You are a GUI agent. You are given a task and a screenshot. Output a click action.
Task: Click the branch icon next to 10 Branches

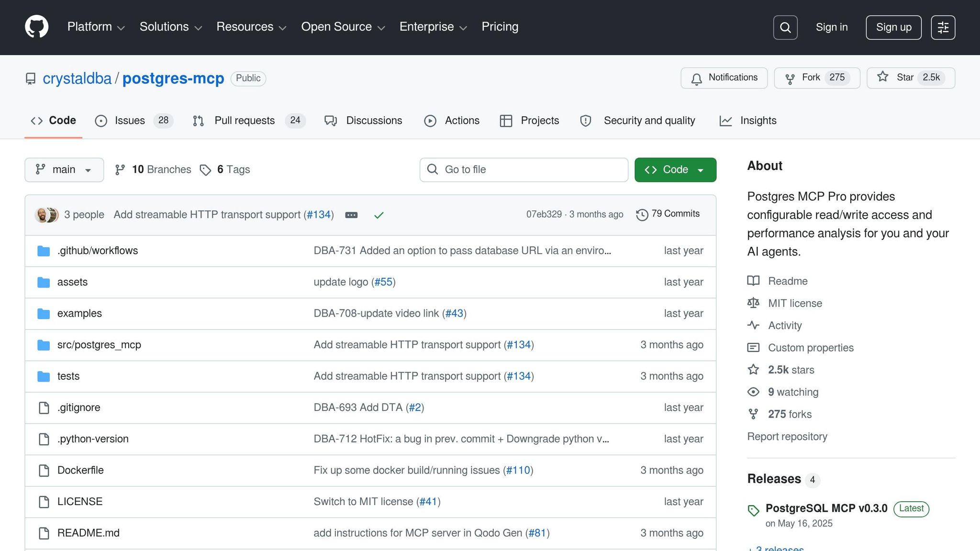(119, 169)
